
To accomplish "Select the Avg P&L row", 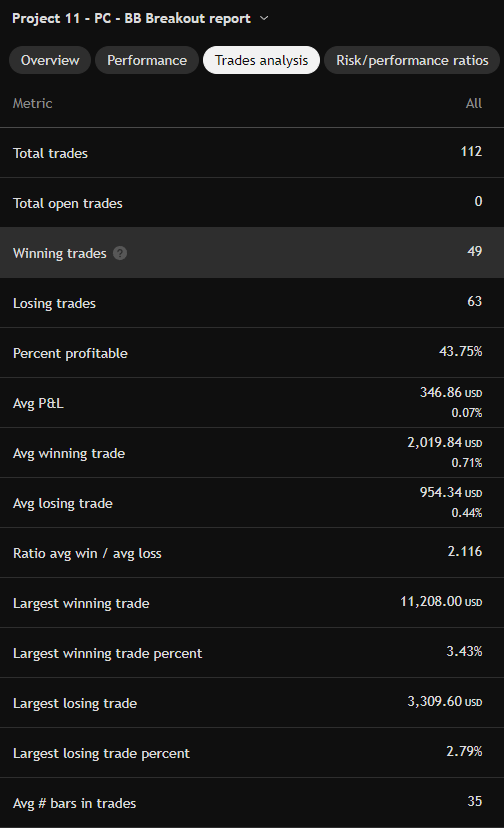I will [252, 402].
